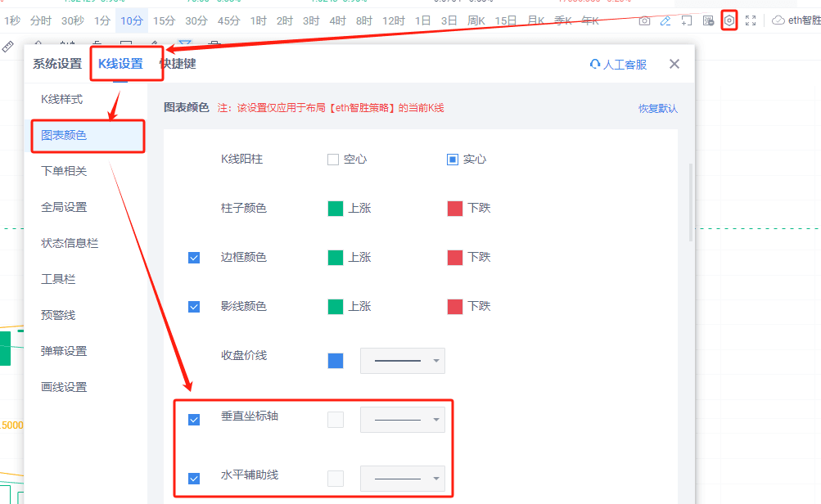The width and height of the screenshot is (821, 504).
Task: Click the icon left of the gear
Action: pyautogui.click(x=708, y=21)
